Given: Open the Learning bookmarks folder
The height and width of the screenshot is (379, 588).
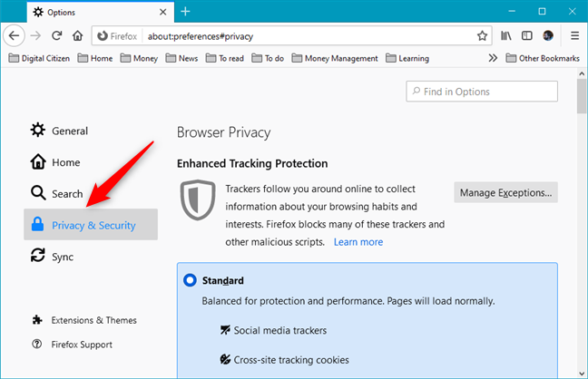Looking at the screenshot, I should [407, 58].
